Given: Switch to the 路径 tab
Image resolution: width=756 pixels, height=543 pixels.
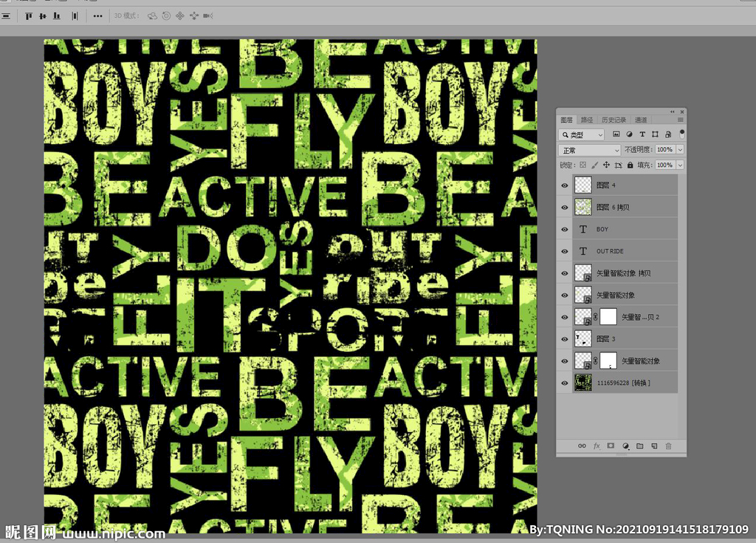Looking at the screenshot, I should [x=587, y=120].
